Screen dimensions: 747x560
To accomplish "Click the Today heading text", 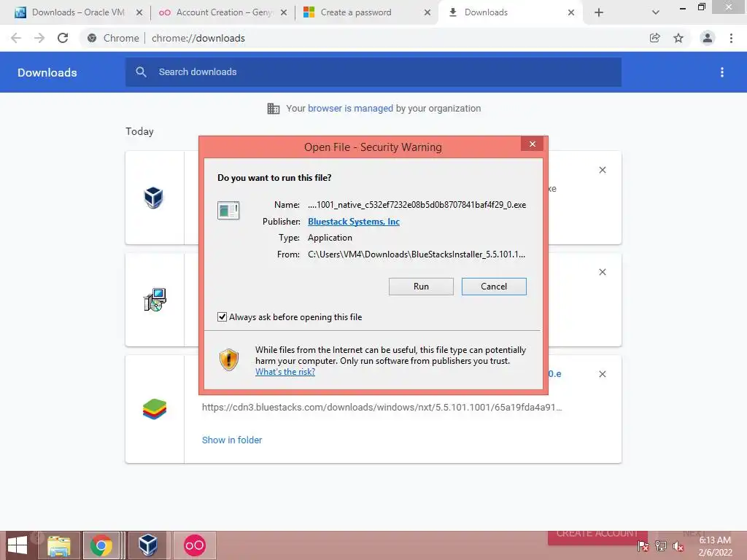I will (x=139, y=132).
